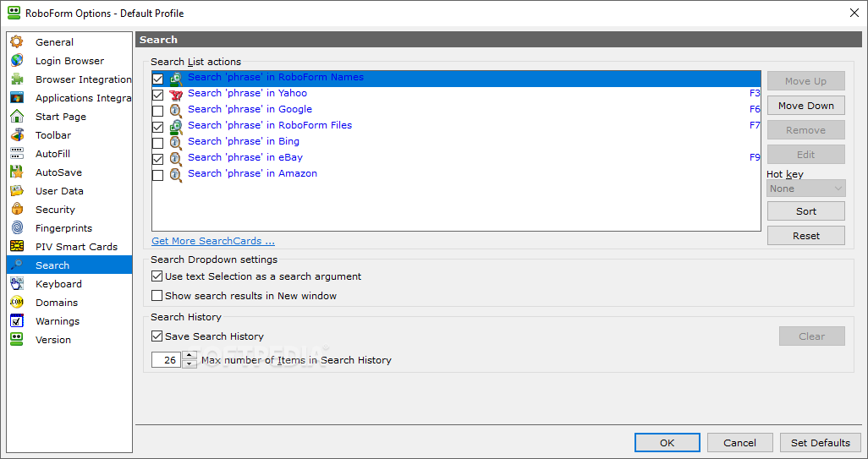Open the Hot key dropdown
The image size is (868, 459).
pos(806,189)
